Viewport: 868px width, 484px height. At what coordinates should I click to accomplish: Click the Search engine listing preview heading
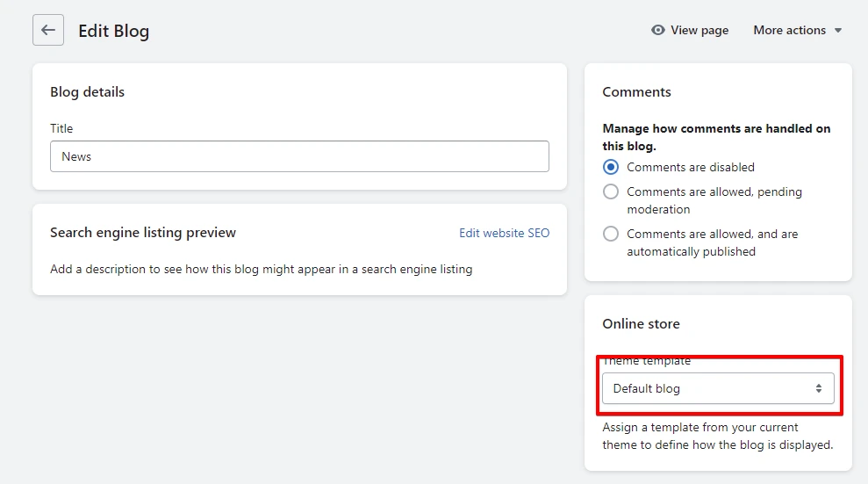(143, 233)
